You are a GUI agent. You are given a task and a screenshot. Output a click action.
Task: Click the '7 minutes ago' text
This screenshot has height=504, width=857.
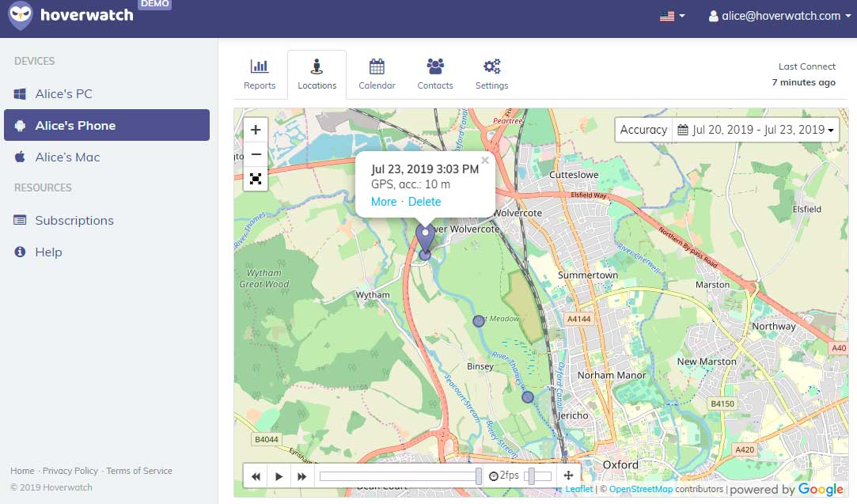803,82
